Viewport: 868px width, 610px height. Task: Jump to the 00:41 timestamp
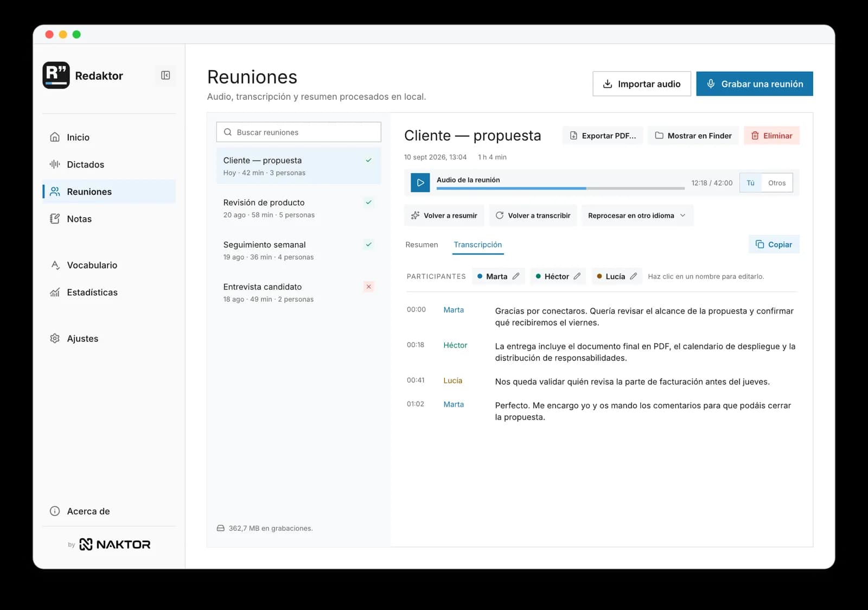[x=416, y=380]
